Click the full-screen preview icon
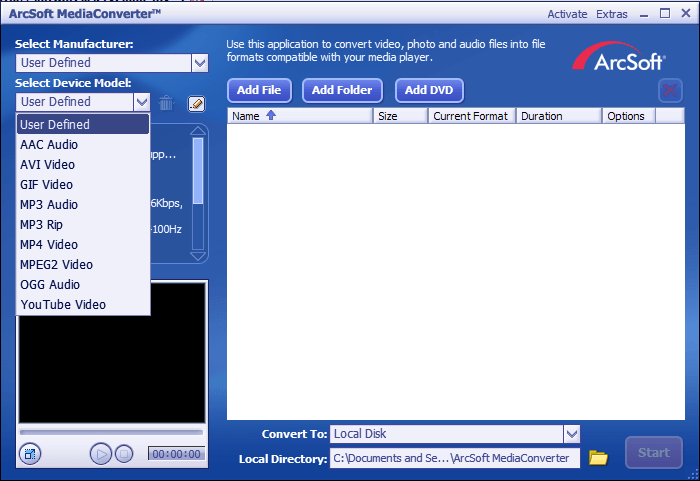The image size is (700, 481). pyautogui.click(x=30, y=454)
